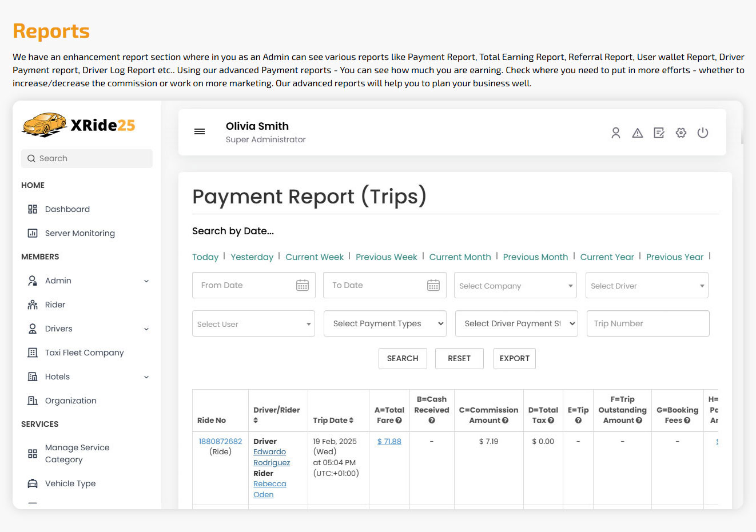
Task: Open the Select User dropdown
Action: coord(253,323)
